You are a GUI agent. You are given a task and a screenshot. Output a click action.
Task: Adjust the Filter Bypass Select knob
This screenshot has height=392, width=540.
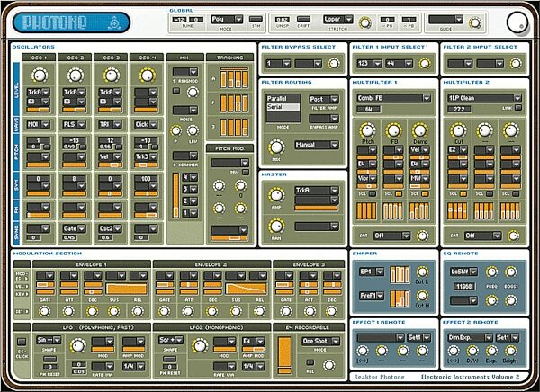333,63
